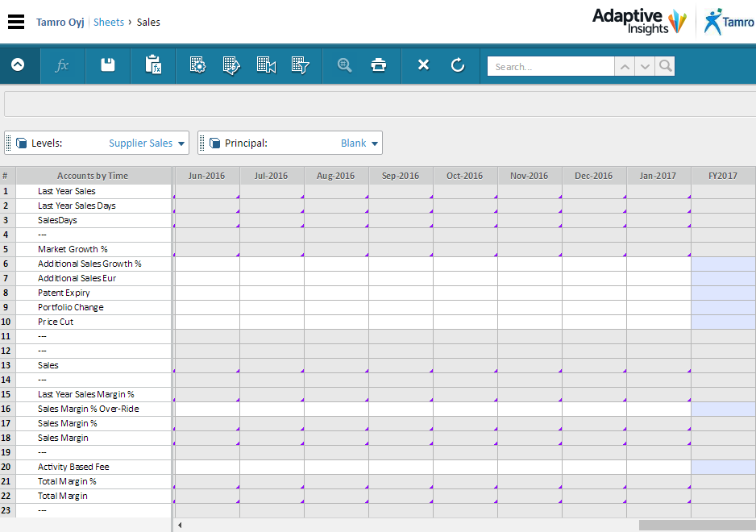Click the grid filter funnel icon

tap(300, 65)
